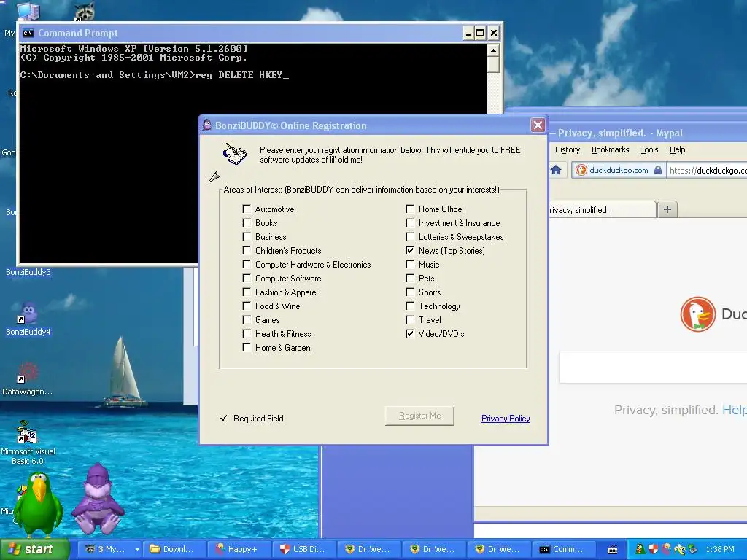Click the keyboard icon on the taskbar

click(613, 550)
